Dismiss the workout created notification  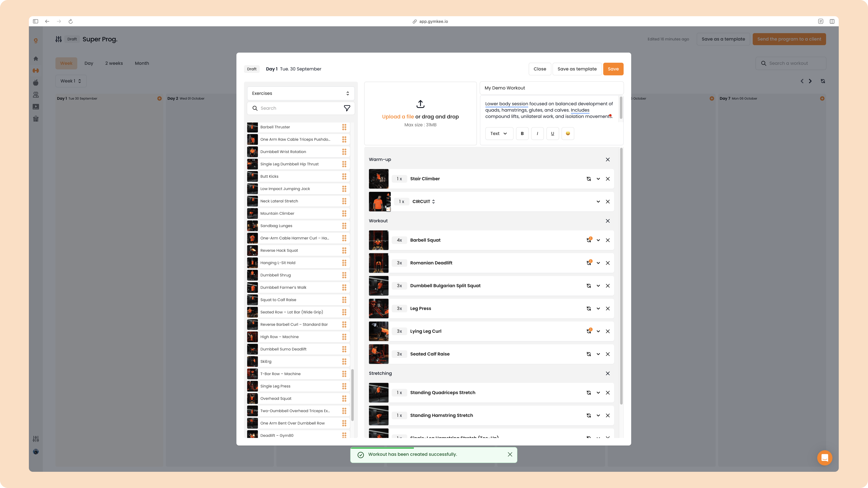[x=510, y=454]
